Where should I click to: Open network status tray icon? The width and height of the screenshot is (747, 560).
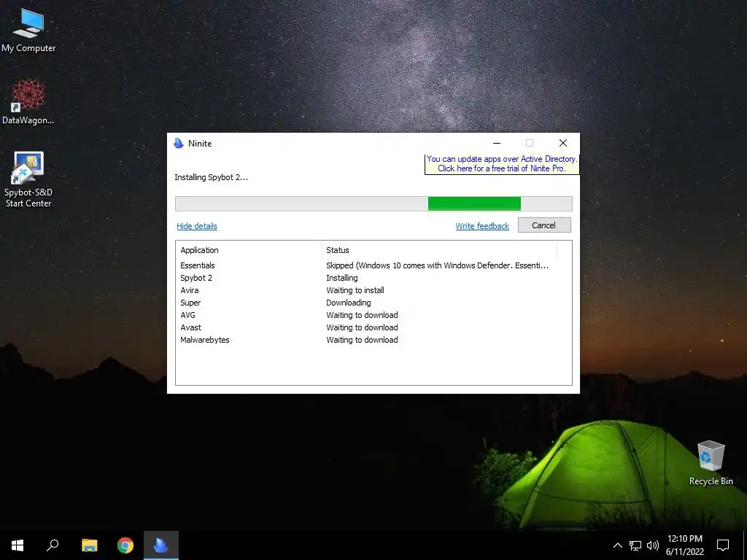[x=635, y=545]
